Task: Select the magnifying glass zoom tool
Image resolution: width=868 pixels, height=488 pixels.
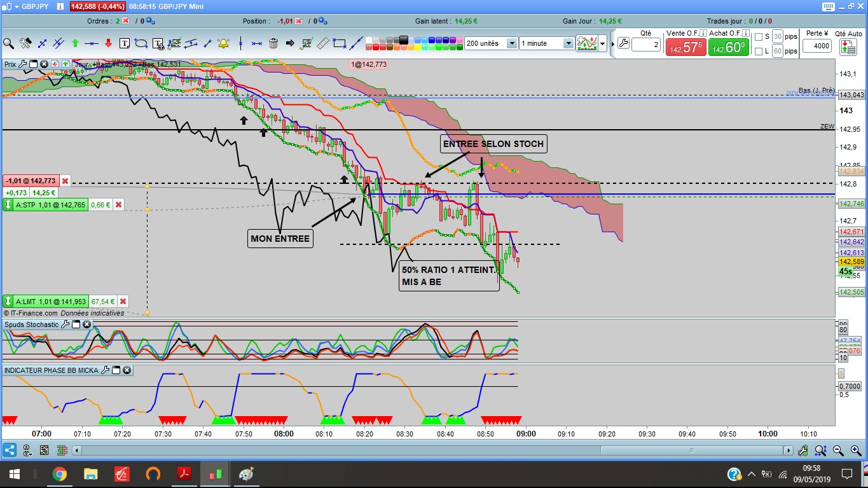Action: pos(8,43)
